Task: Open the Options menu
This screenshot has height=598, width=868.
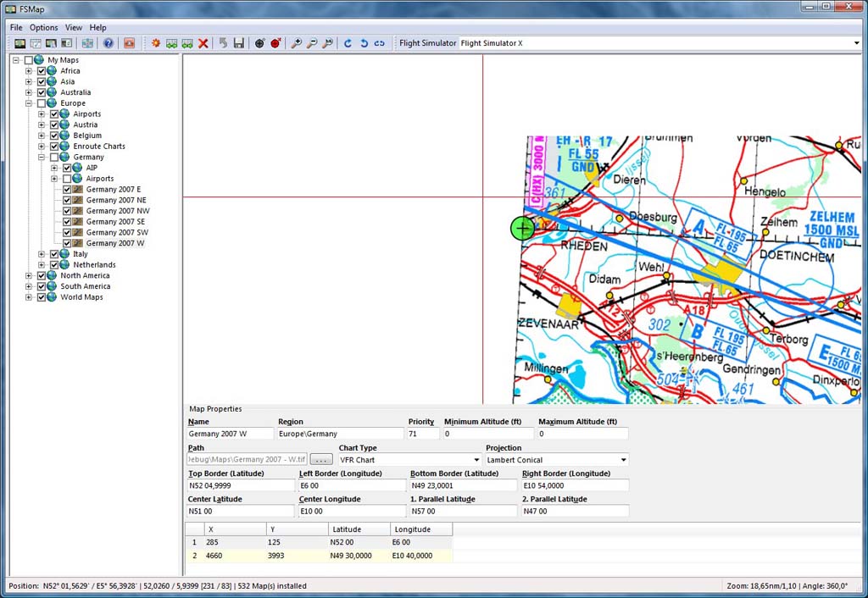Action: coord(44,27)
